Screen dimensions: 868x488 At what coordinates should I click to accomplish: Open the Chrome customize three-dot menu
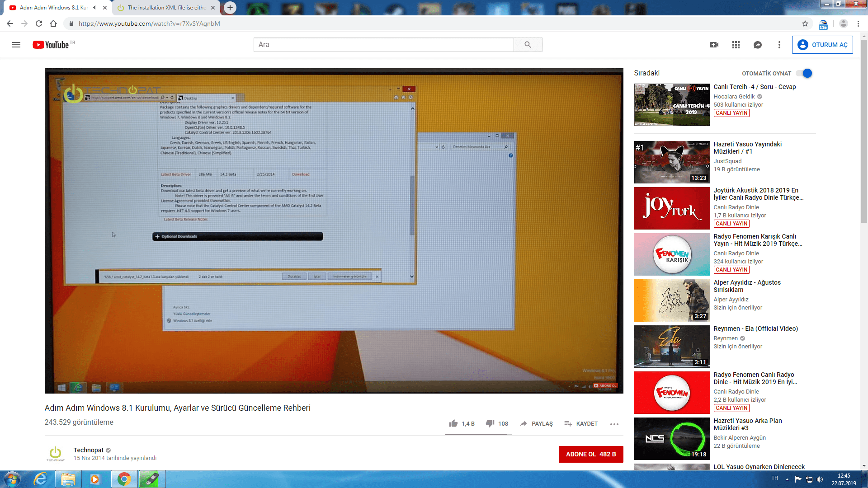(x=858, y=23)
